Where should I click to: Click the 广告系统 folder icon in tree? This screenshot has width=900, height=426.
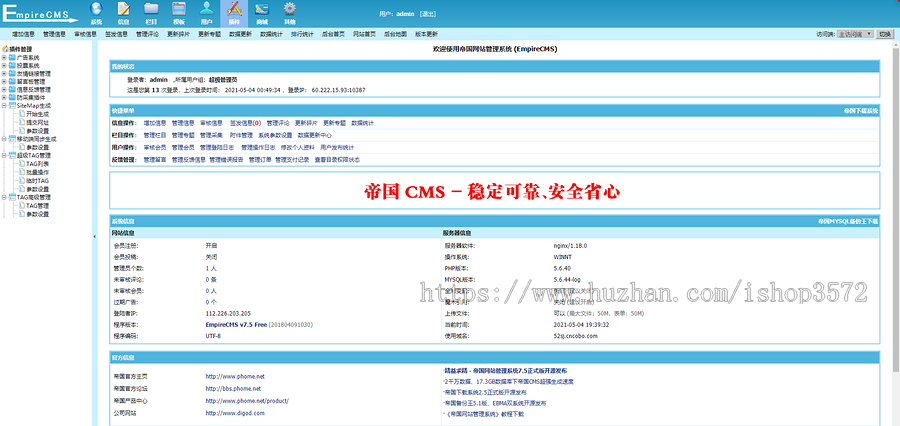[x=13, y=57]
